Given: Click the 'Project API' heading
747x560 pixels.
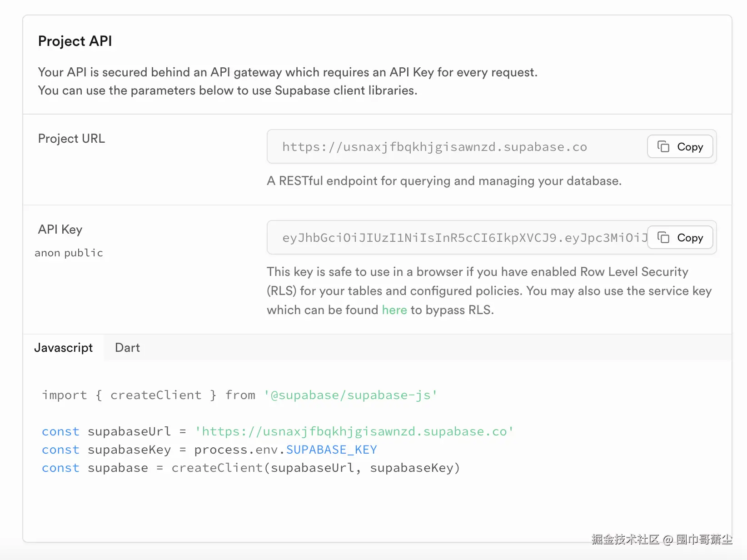Looking at the screenshot, I should 75,41.
